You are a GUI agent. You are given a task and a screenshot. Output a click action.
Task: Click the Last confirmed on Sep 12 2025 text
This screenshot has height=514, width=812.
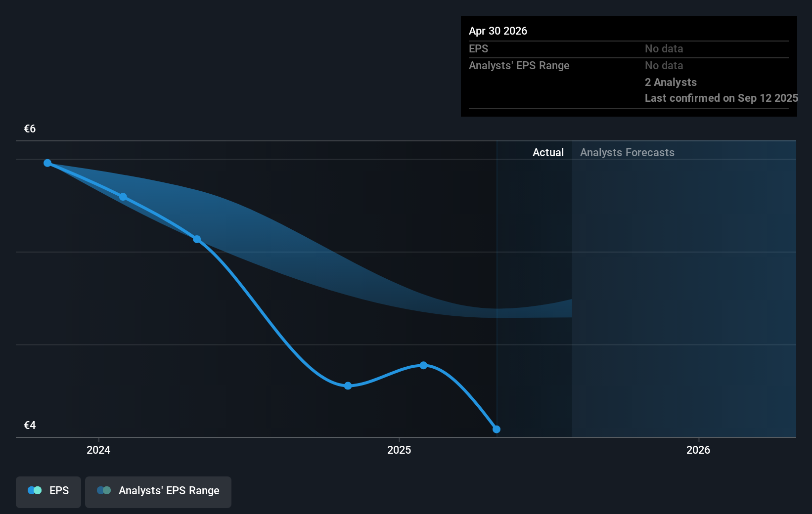tap(721, 98)
